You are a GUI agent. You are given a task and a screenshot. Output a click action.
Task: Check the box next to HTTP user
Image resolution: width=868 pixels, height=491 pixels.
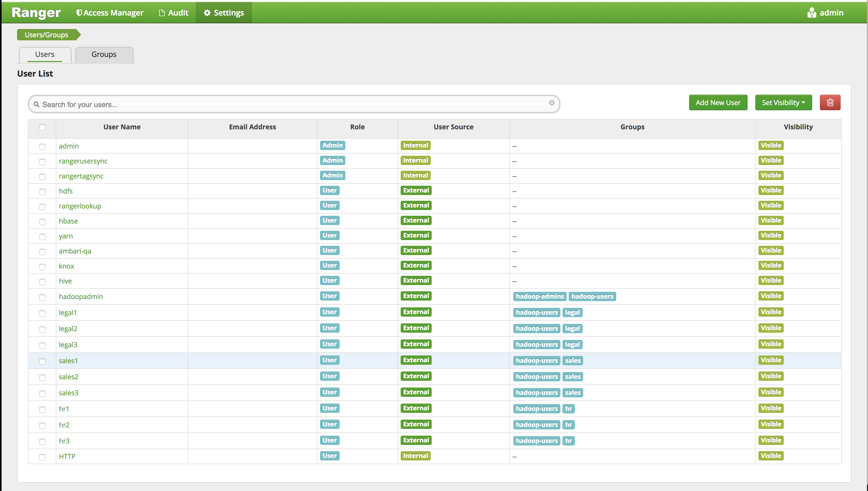click(42, 457)
